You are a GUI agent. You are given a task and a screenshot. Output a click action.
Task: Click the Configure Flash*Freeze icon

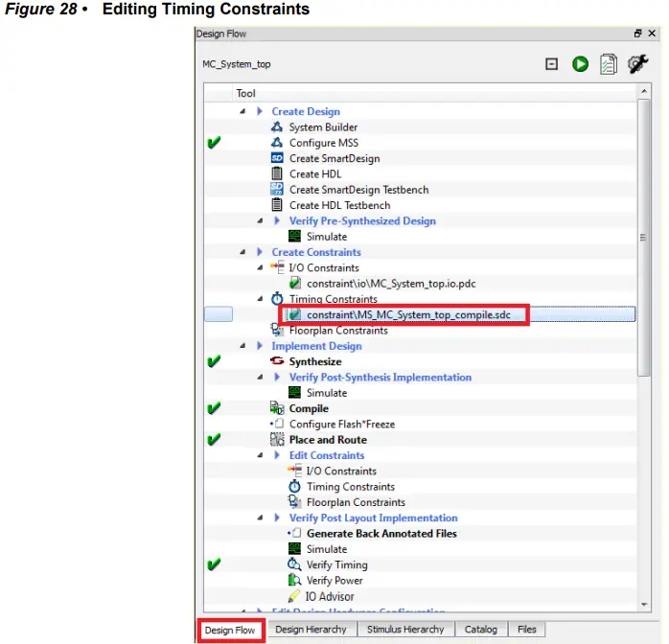point(277,424)
